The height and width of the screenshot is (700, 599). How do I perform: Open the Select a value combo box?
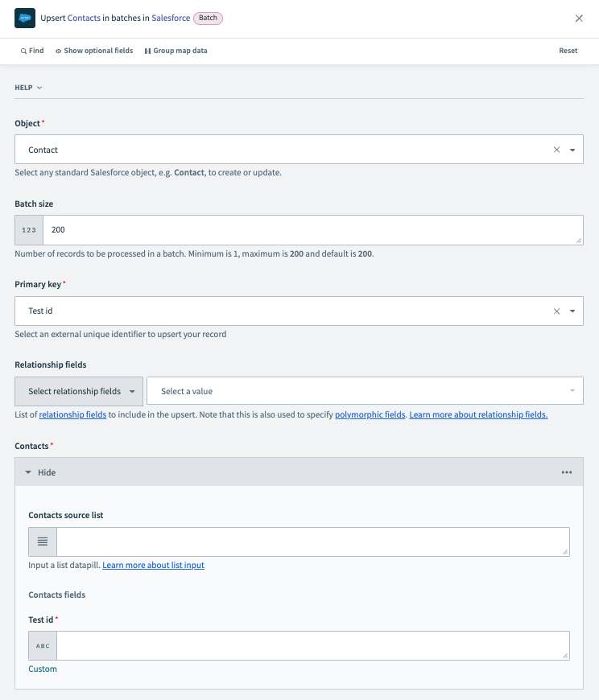point(365,391)
